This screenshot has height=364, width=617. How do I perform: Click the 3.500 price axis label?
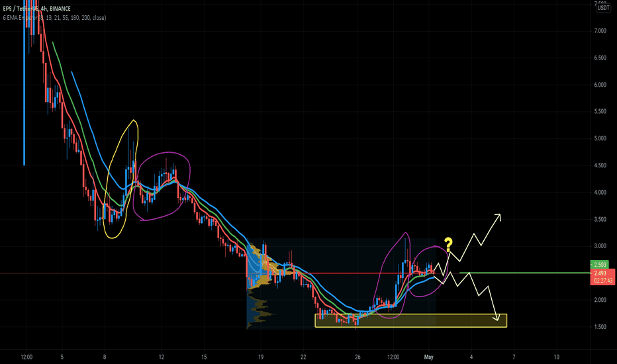(600, 219)
